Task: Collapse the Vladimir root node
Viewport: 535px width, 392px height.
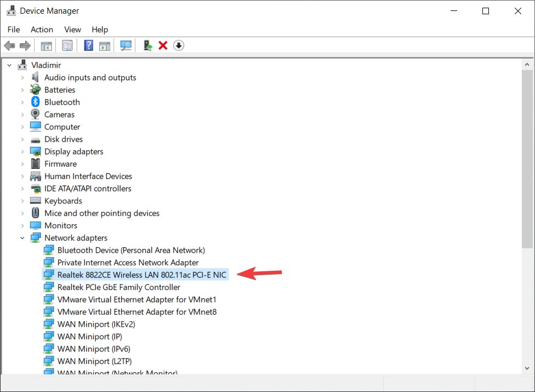Action: click(9, 65)
